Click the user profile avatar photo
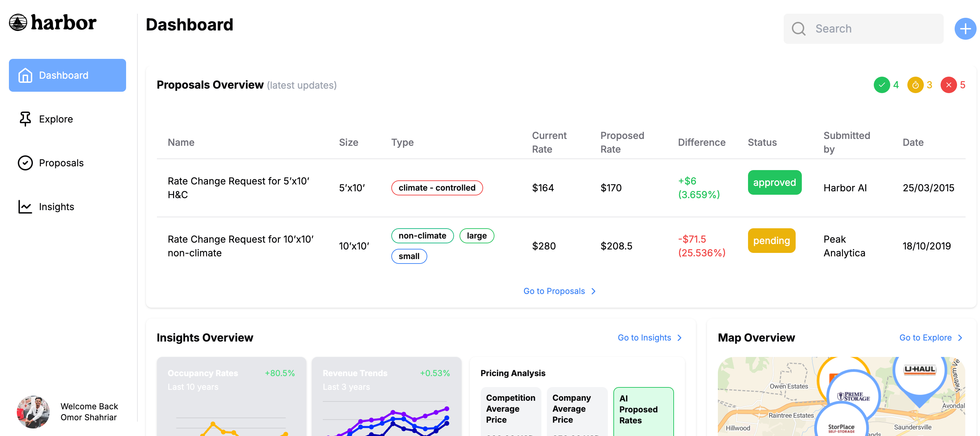 tap(33, 412)
